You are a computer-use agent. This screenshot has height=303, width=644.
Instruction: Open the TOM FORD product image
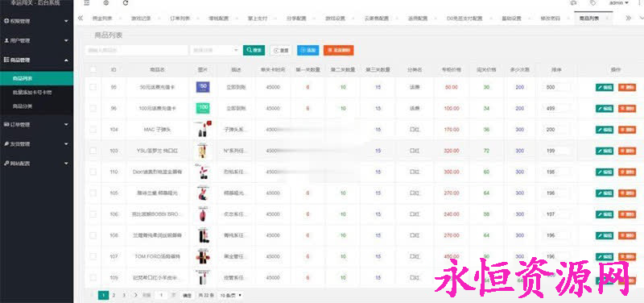click(x=203, y=256)
